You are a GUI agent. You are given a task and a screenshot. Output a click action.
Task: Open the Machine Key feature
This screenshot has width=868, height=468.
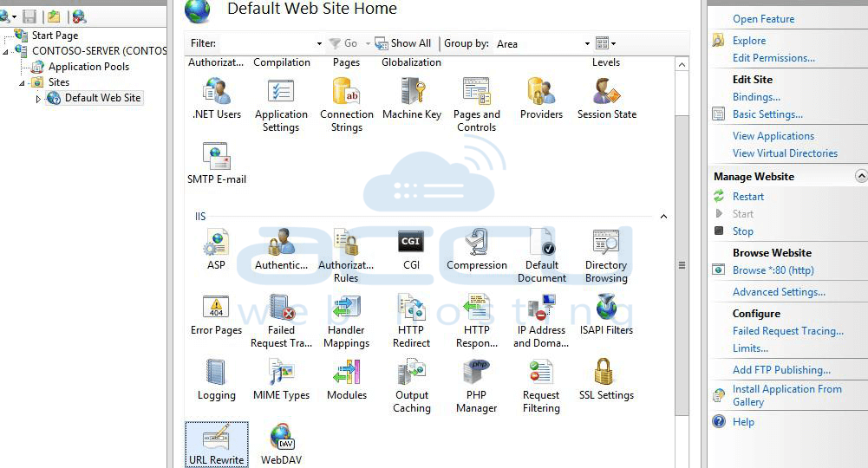[x=412, y=99]
